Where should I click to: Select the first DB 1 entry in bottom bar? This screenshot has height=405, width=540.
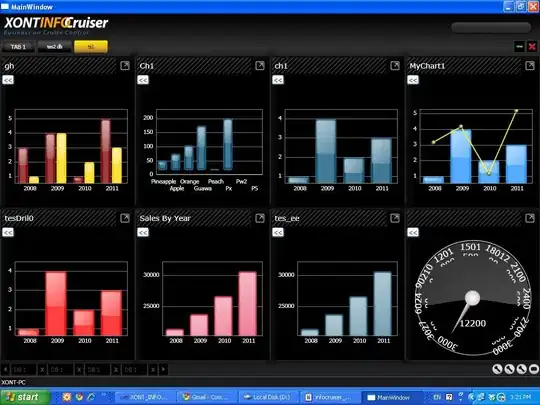click(23, 370)
